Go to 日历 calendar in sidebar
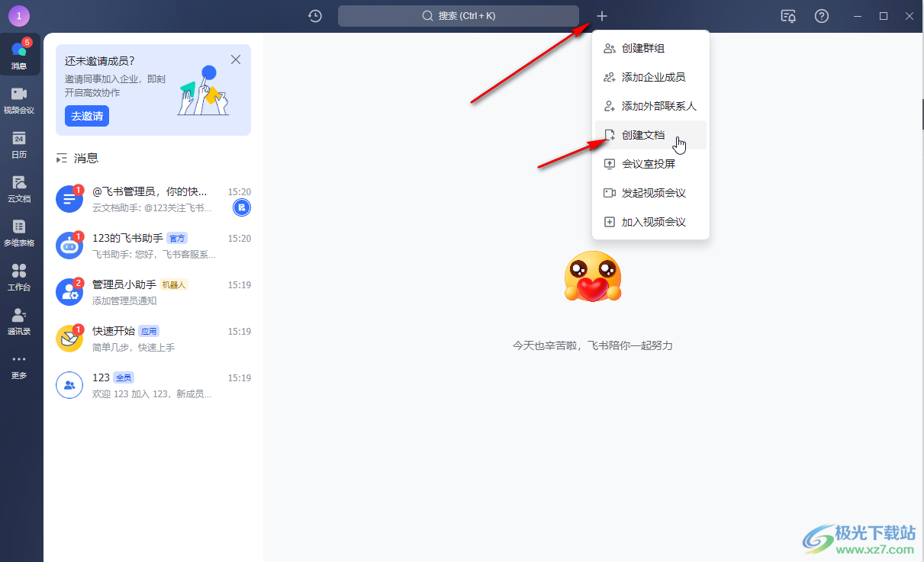 pos(19,144)
